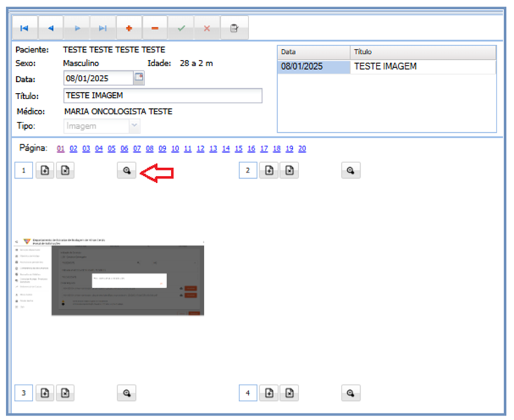Zoom the image in slot 3

(x=127, y=393)
